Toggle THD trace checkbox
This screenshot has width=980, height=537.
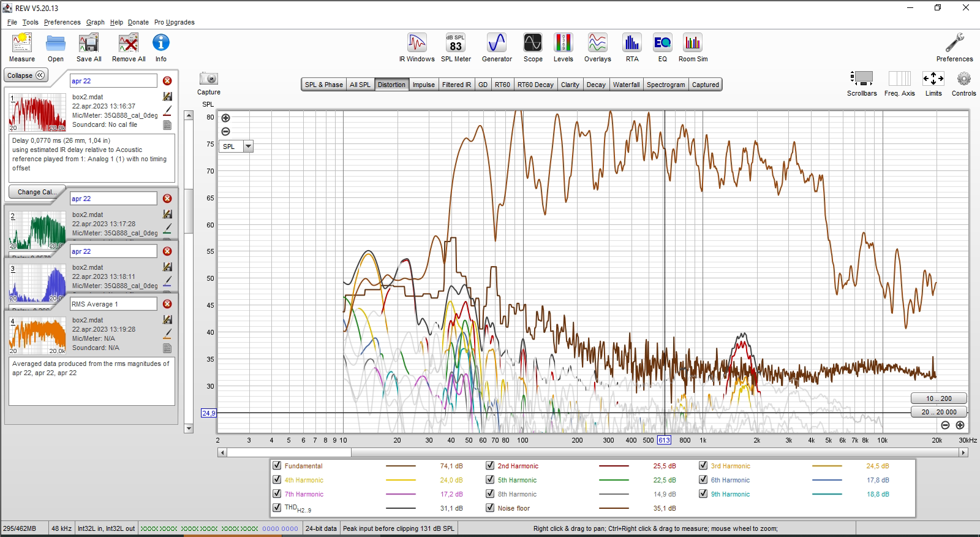tap(277, 508)
